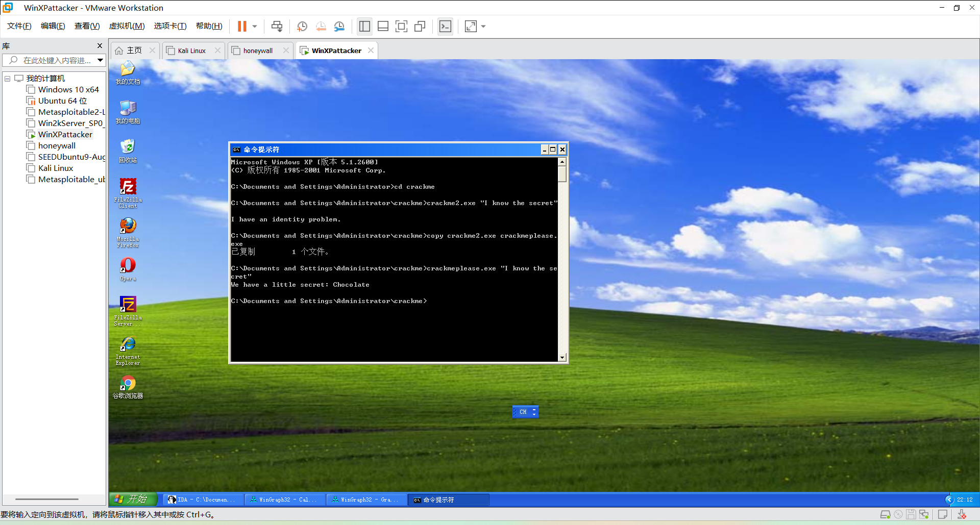Open the 文件(F) menu
Image resolution: width=980 pixels, height=525 pixels.
(x=19, y=26)
